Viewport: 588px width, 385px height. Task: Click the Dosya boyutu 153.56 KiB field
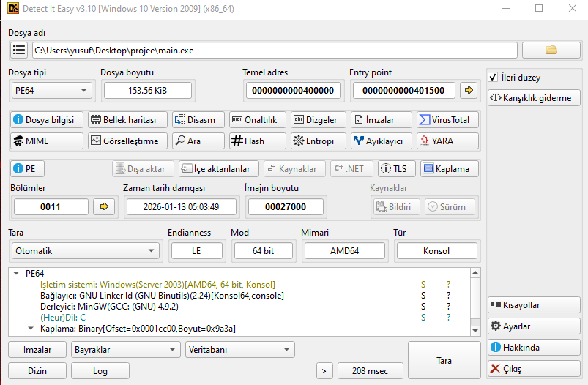(147, 90)
